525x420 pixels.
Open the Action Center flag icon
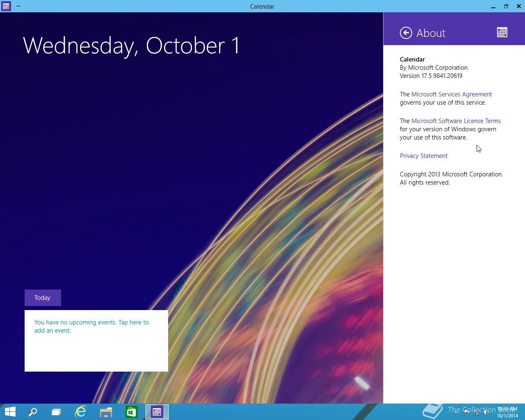[x=466, y=412]
